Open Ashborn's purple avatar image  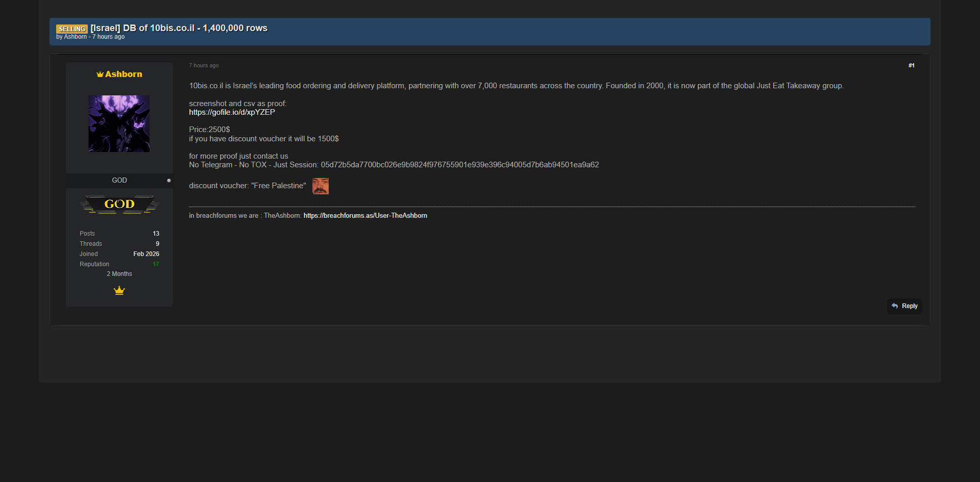point(119,123)
